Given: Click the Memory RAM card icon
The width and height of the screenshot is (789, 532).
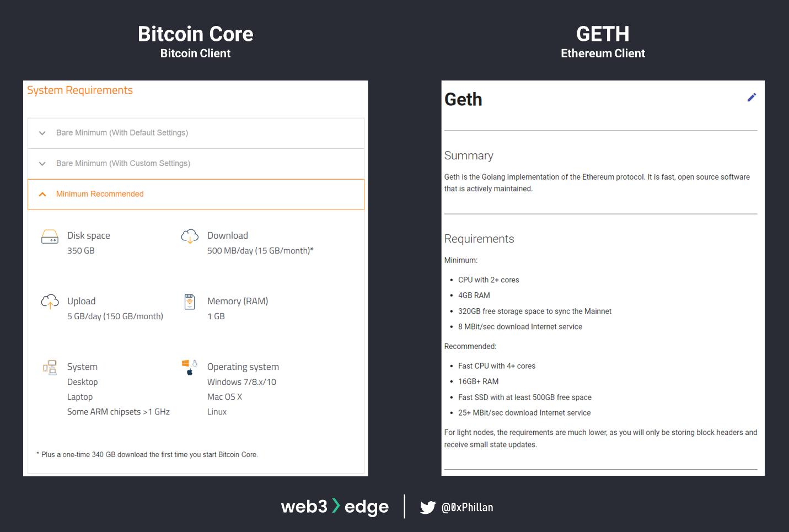Looking at the screenshot, I should coord(190,302).
